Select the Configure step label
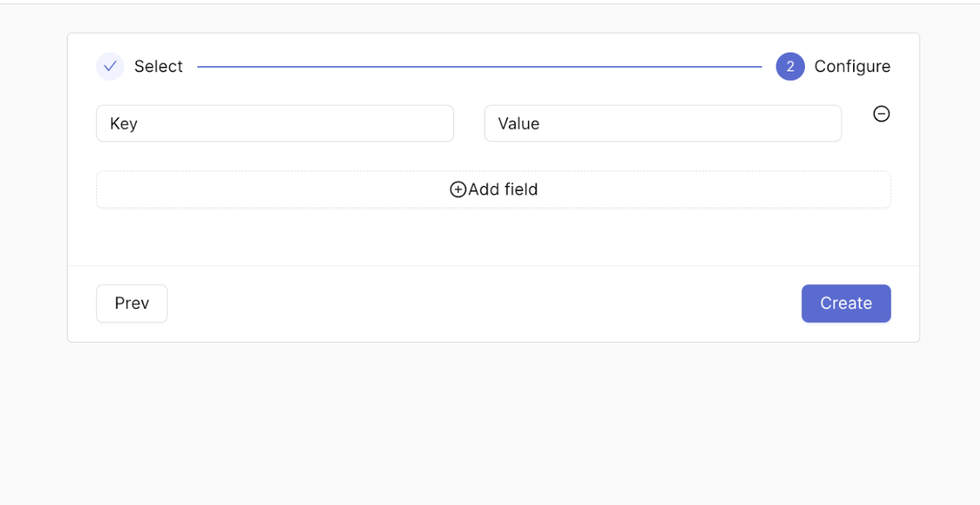 [x=852, y=66]
